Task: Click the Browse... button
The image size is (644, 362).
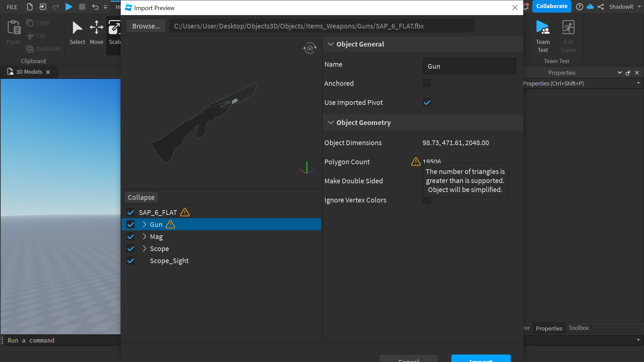Action: [x=146, y=26]
